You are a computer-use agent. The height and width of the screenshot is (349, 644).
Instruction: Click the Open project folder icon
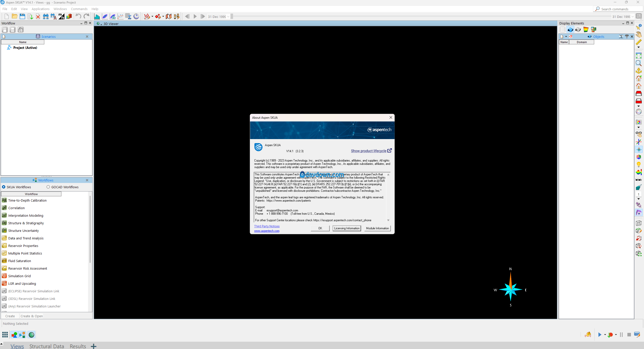point(15,16)
